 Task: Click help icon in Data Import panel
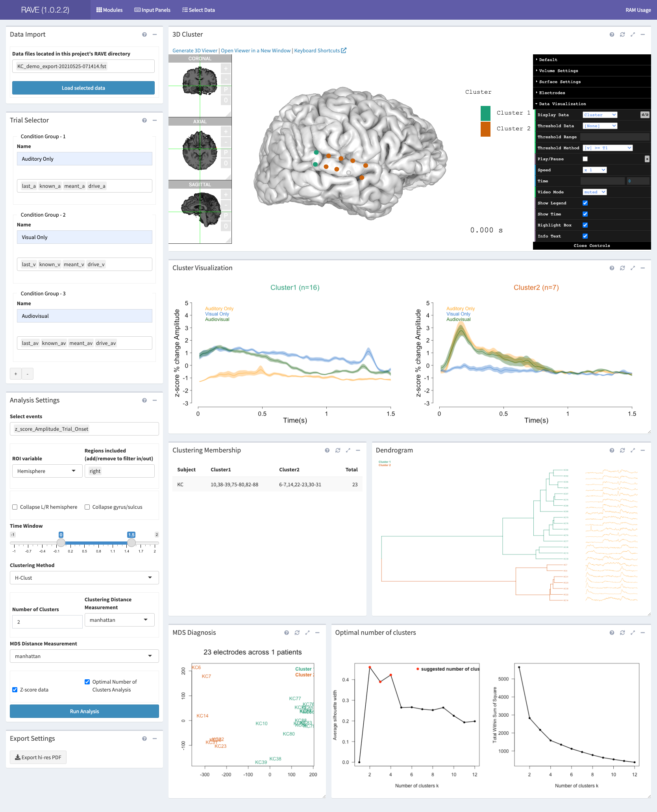click(144, 35)
